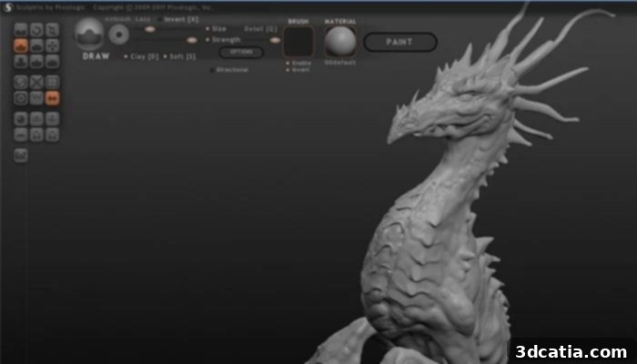The width and height of the screenshot is (637, 364).
Task: Click the large Draw brush preview
Action: (89, 35)
